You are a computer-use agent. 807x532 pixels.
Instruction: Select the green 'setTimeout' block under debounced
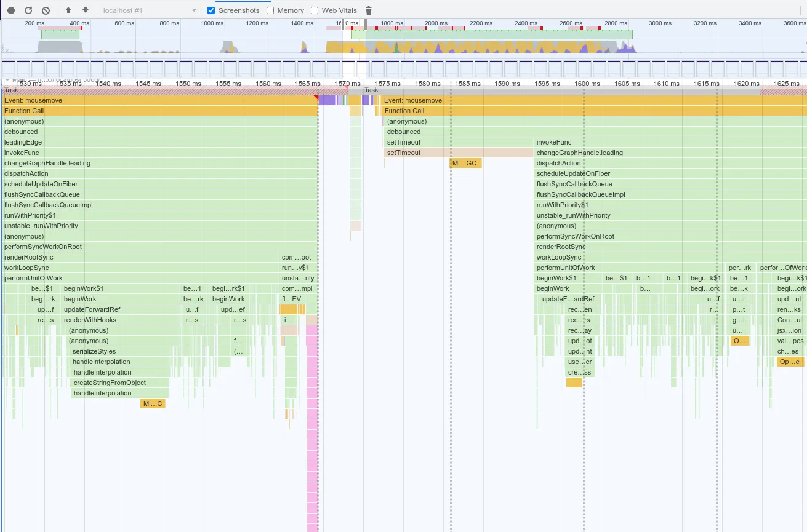(459, 142)
